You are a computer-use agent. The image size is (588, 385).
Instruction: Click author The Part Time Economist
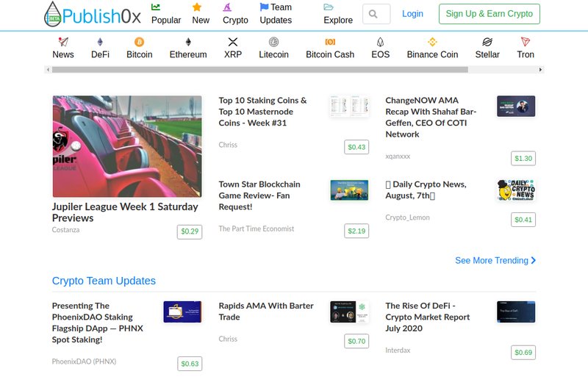(x=257, y=229)
